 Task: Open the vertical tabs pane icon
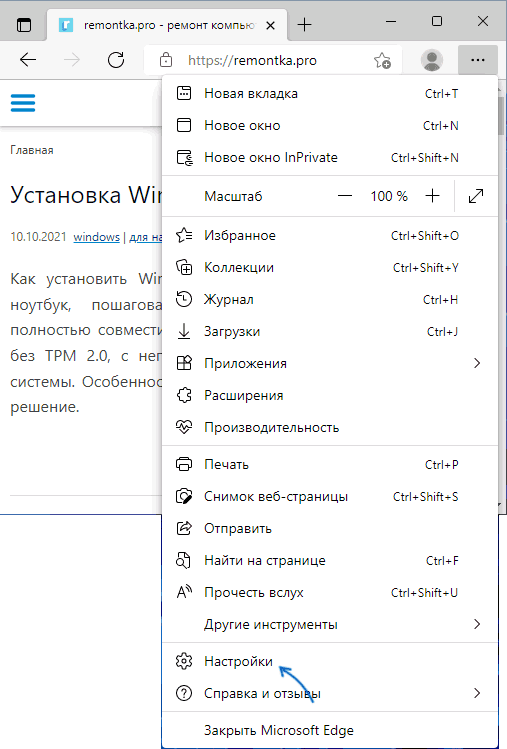23,24
